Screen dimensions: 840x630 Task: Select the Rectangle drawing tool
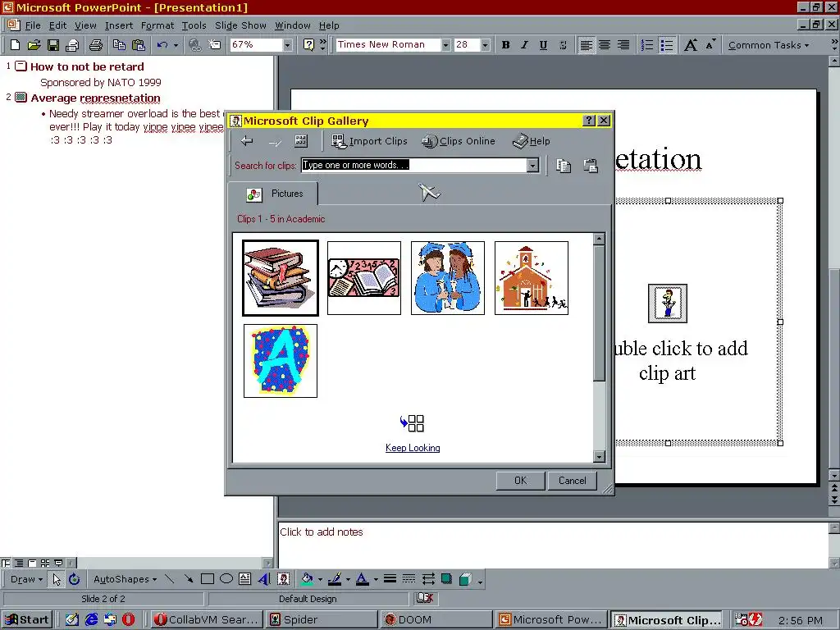coord(208,579)
